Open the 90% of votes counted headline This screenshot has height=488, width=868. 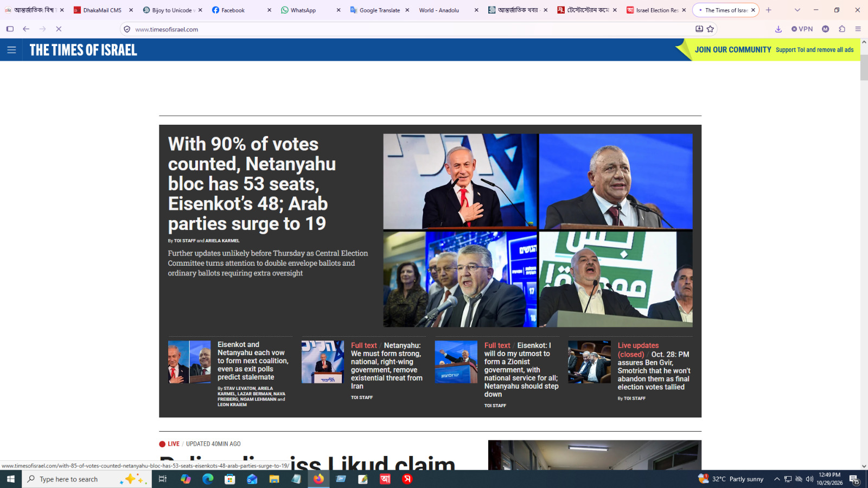tap(252, 184)
